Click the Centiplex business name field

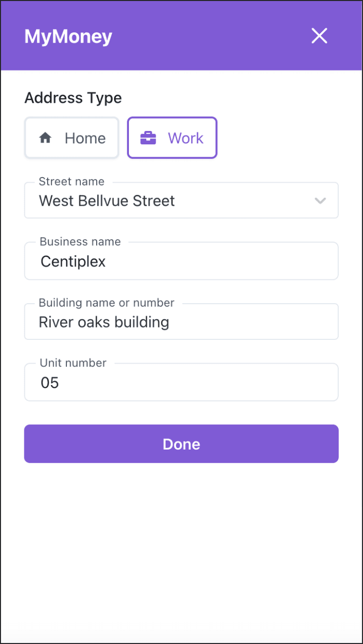[x=181, y=261]
